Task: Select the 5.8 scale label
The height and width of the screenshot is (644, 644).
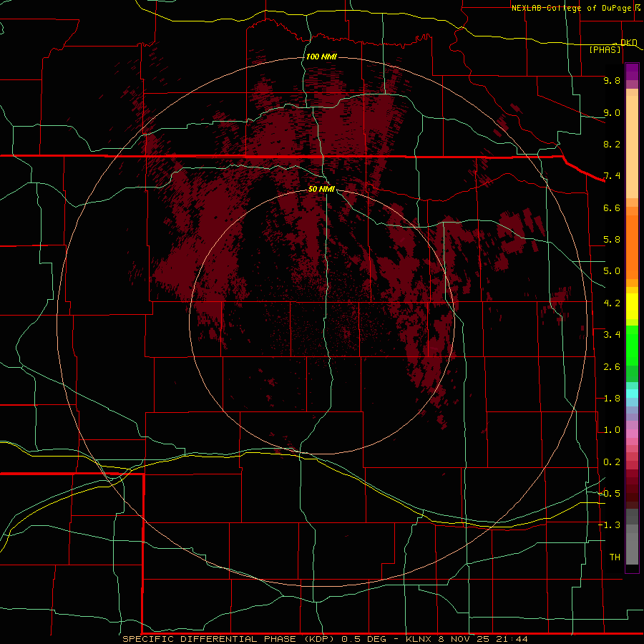Action: click(x=612, y=240)
